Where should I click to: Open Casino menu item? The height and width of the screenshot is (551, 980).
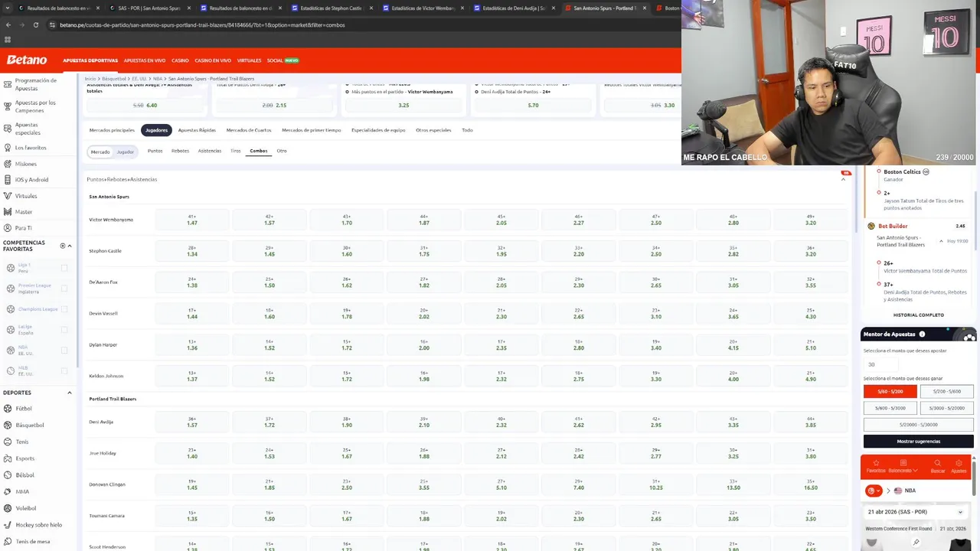(180, 60)
